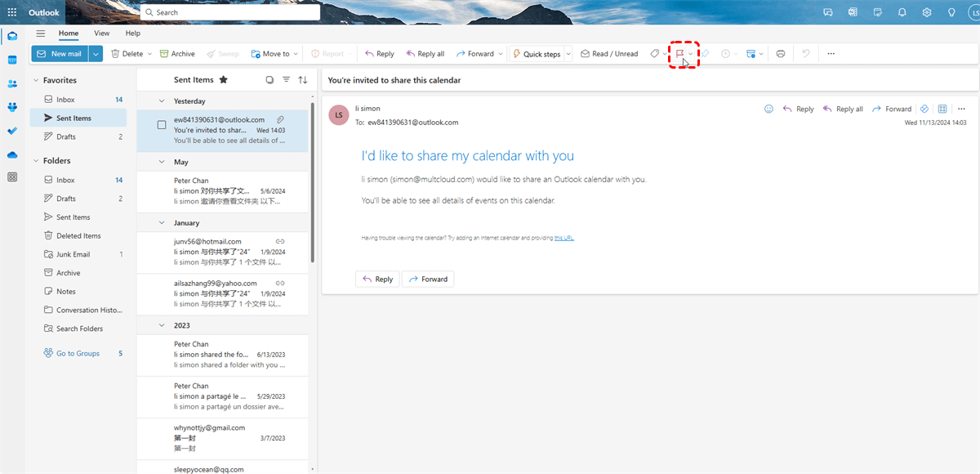Collapse the May message group
980x474 pixels.
(162, 163)
